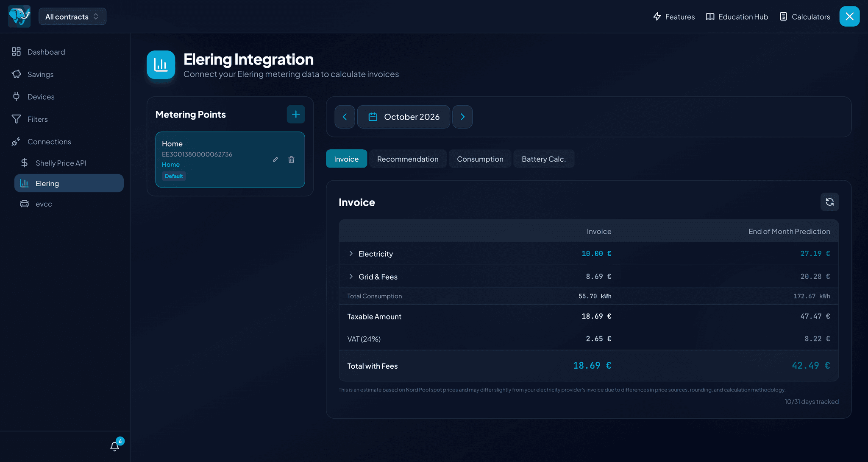Screen dimensions: 868x462
Task: Click the Elering Integration chart icon
Action: click(x=161, y=65)
